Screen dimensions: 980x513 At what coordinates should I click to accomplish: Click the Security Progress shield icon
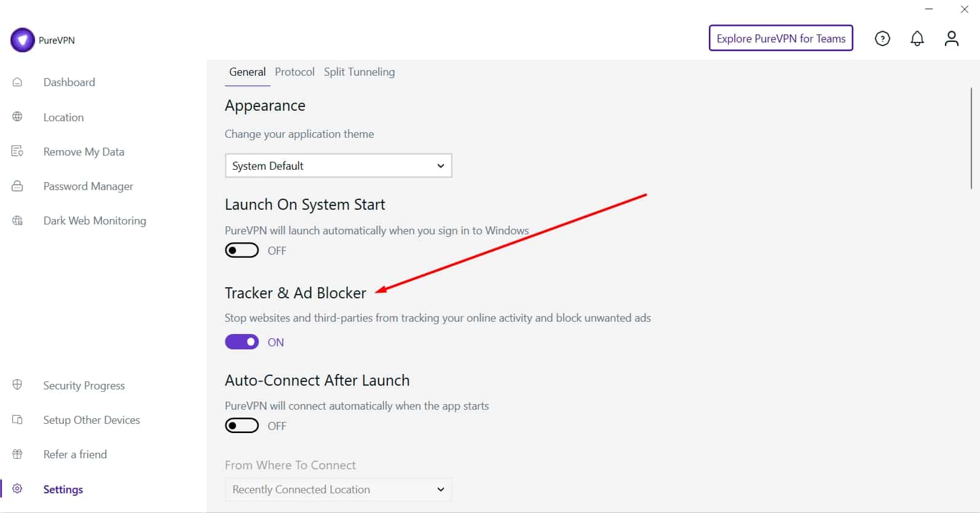click(x=17, y=385)
